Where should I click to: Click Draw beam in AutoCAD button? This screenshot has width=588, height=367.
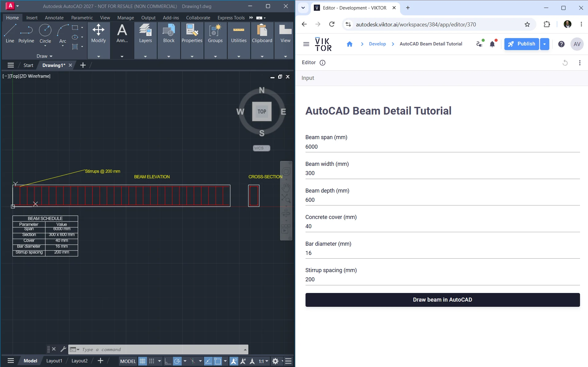point(442,300)
